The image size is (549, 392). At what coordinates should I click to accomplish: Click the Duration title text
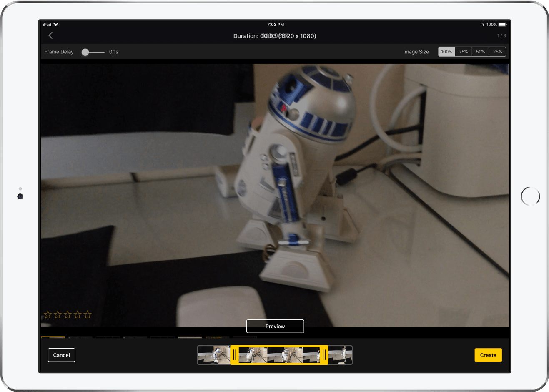275,36
